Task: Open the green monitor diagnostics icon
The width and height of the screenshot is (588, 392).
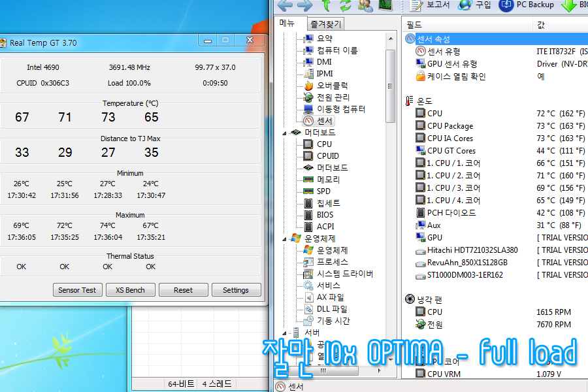Action: click(x=385, y=5)
